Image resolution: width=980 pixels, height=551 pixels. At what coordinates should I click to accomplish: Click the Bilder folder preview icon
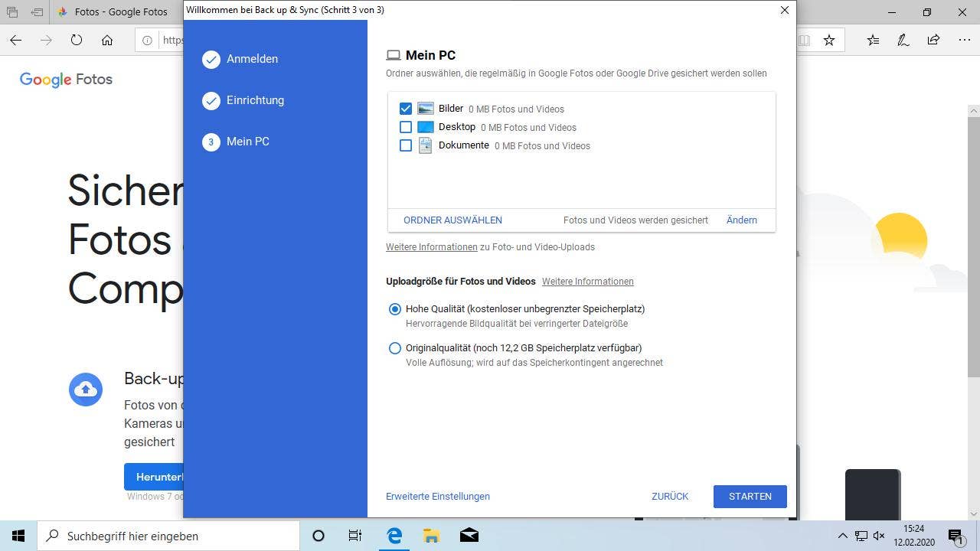coord(426,108)
